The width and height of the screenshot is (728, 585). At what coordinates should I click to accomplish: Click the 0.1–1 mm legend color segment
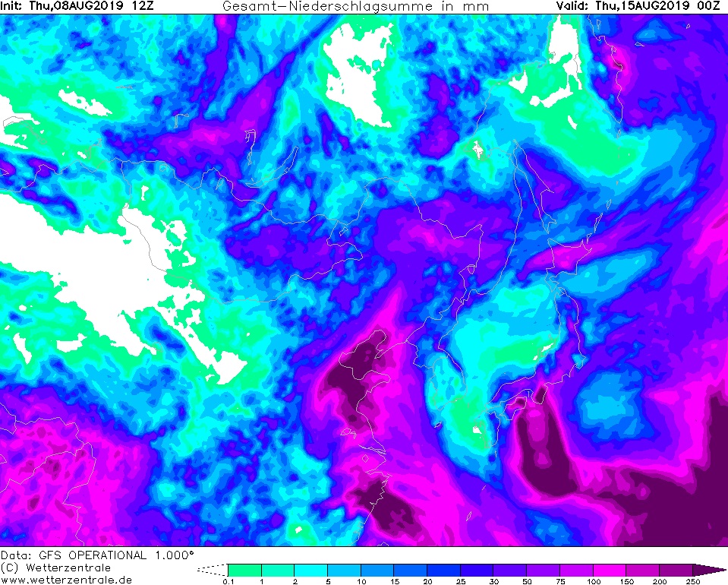coord(244,570)
